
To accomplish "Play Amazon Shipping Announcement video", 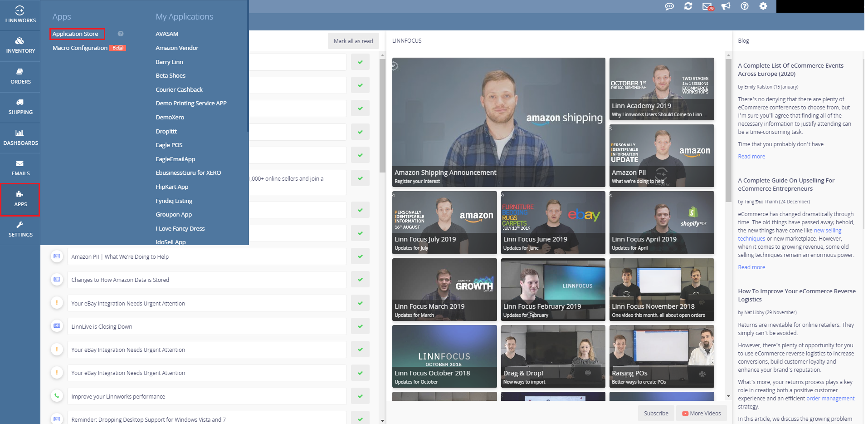I will coord(498,122).
